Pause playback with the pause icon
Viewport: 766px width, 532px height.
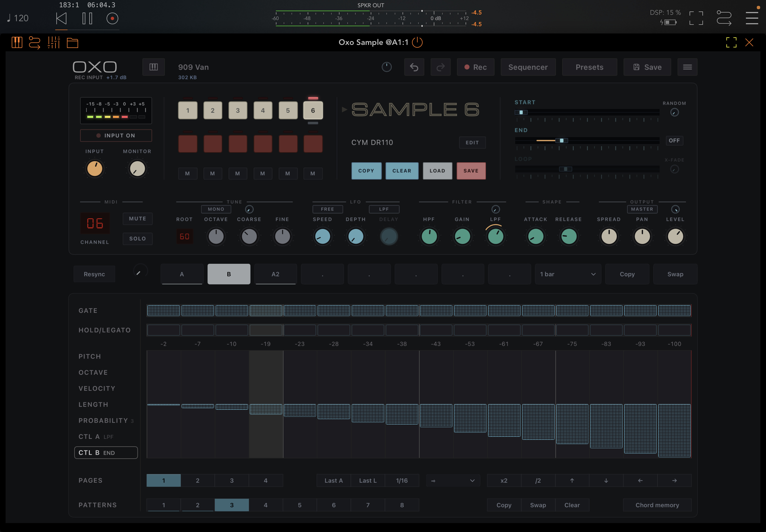click(87, 18)
